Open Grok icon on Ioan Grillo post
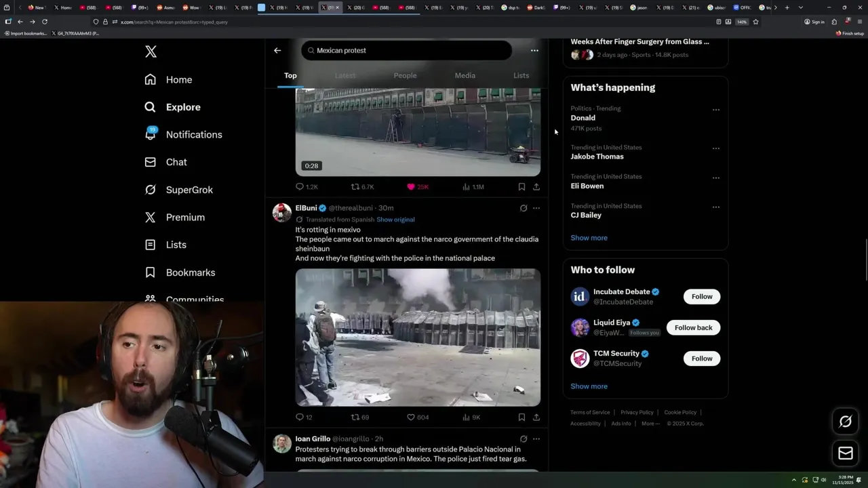Image resolution: width=868 pixels, height=488 pixels. (523, 439)
